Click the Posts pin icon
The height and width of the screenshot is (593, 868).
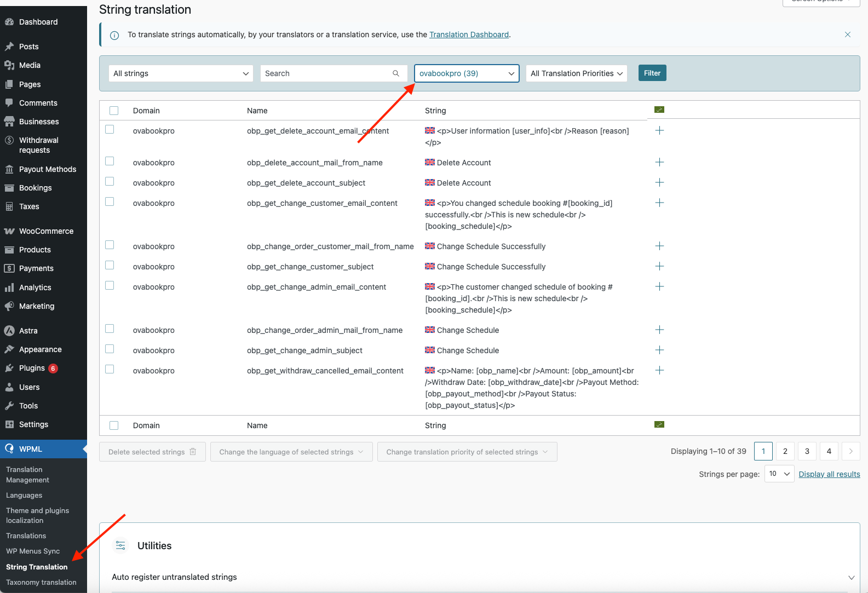pos(9,47)
